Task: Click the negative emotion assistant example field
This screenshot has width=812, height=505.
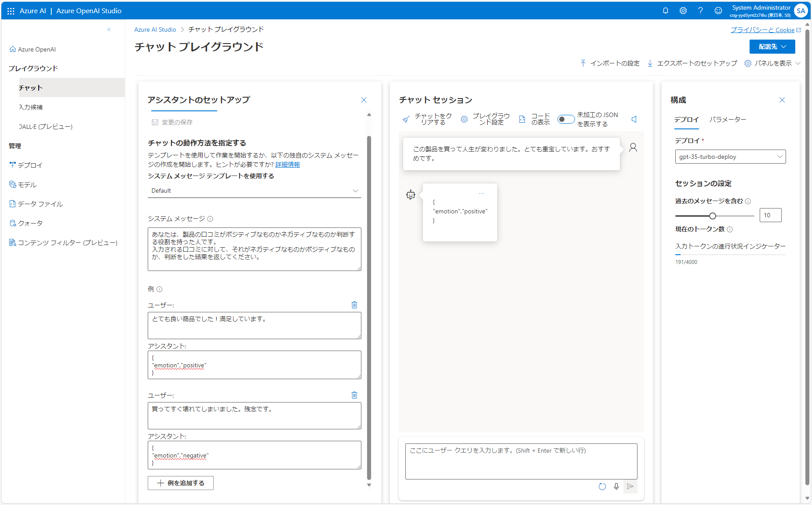Action: coord(255,455)
